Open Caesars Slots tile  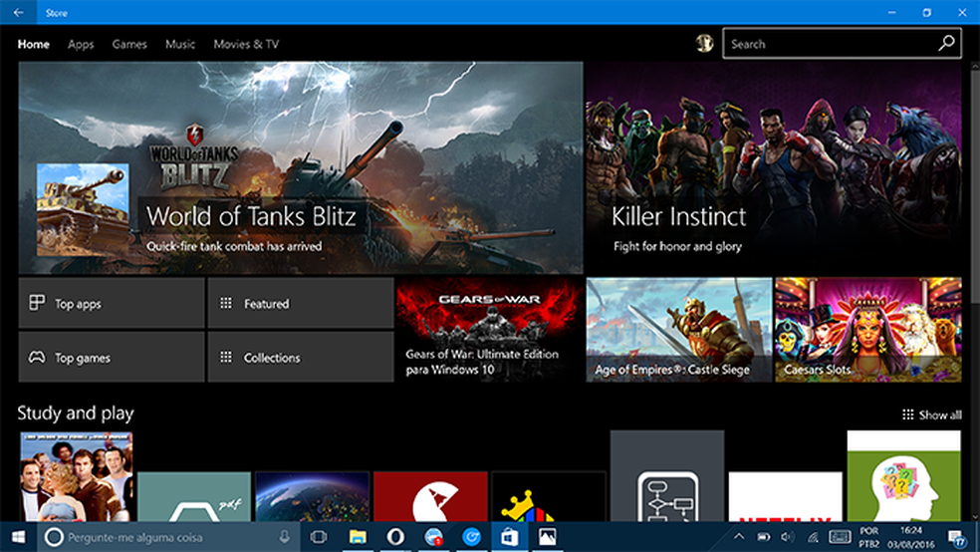[x=868, y=330]
